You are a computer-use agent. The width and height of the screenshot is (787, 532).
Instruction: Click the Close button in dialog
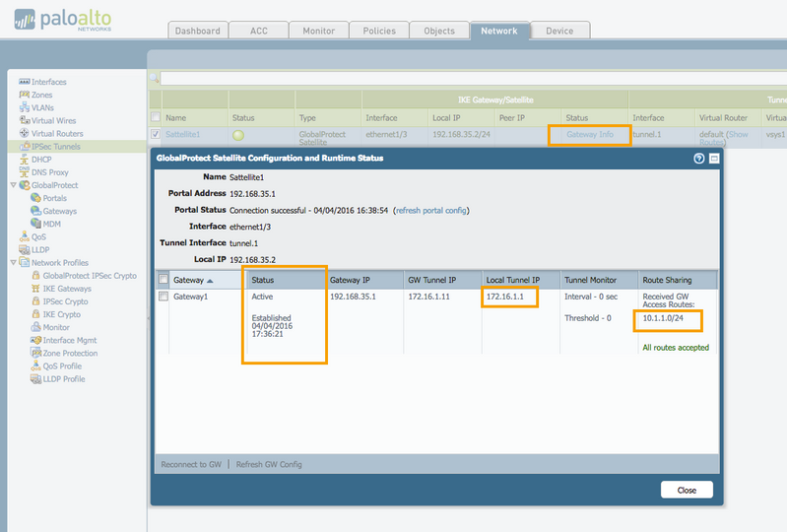click(687, 490)
